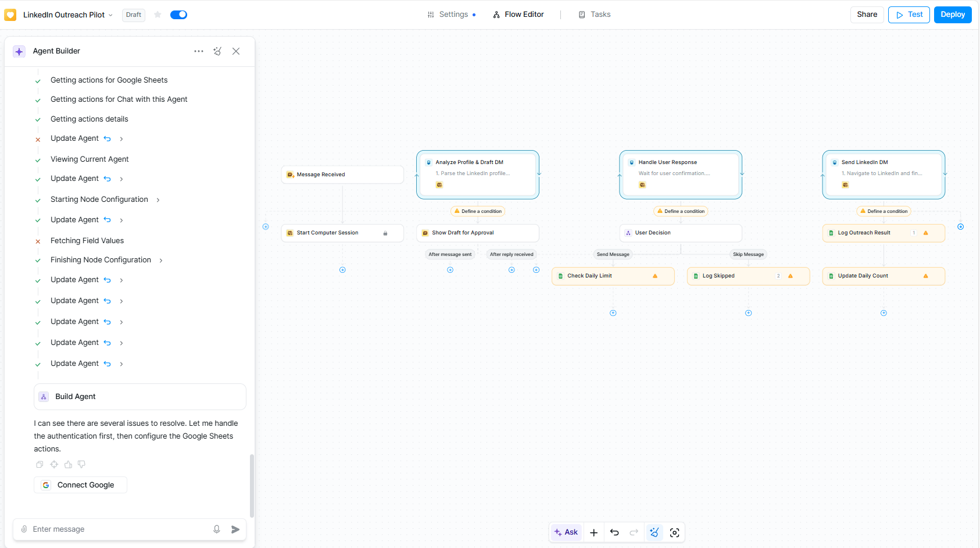
Task: Click the LinkedIn Outreach Pilot heart logo icon
Action: coord(10,15)
